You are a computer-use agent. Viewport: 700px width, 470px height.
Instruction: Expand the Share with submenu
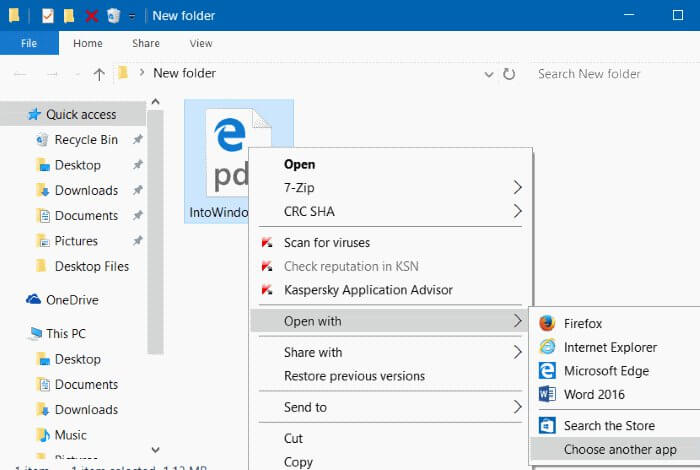coord(390,352)
